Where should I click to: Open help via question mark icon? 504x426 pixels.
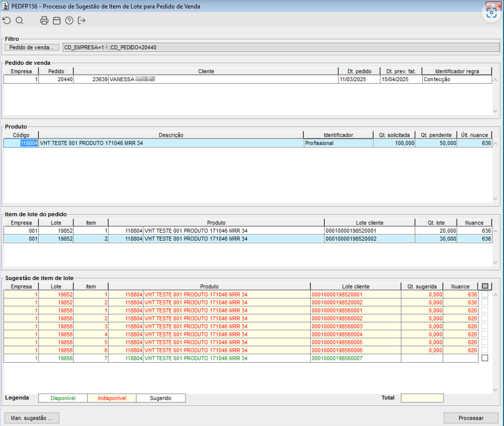pyautogui.click(x=69, y=20)
